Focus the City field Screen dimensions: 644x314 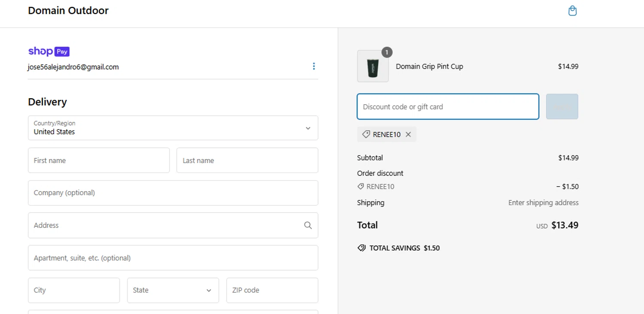[x=74, y=290]
